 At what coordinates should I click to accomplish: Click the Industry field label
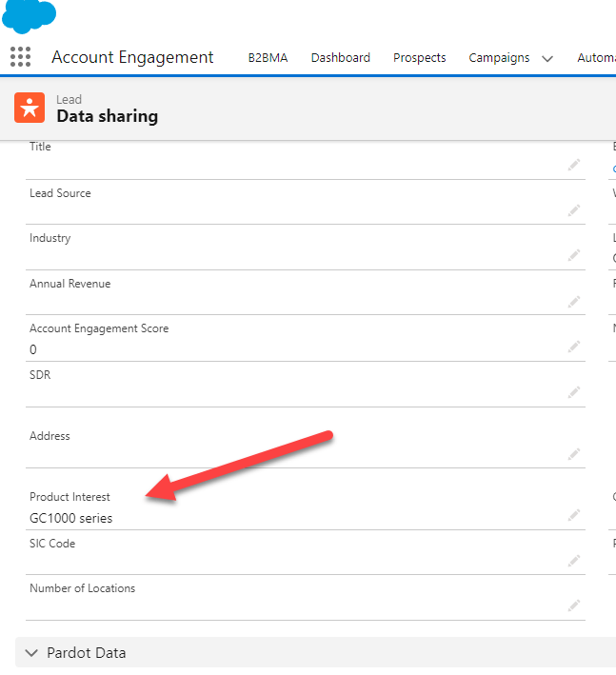(x=50, y=238)
